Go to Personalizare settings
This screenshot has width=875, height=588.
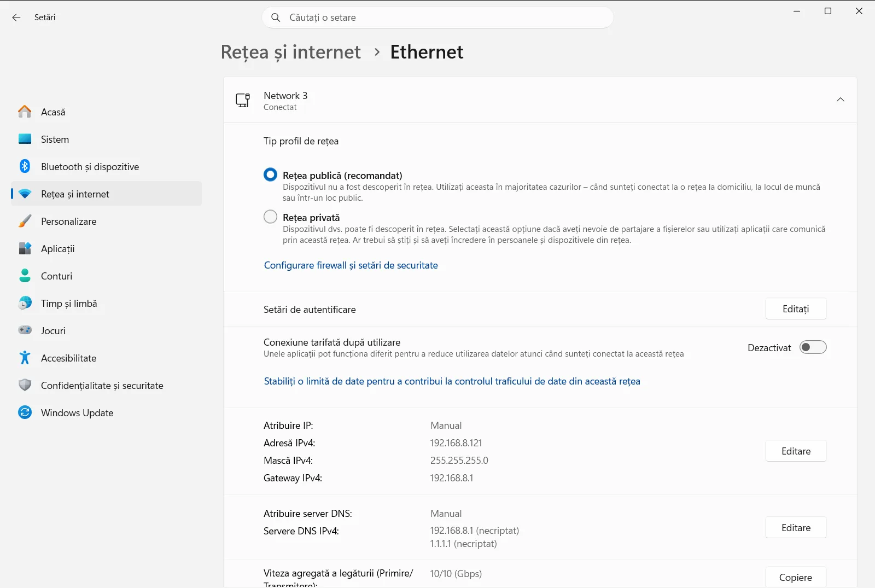(107, 221)
